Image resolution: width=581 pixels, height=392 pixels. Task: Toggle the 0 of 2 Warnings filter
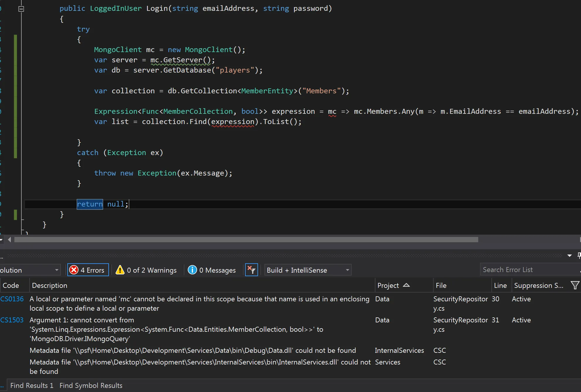(x=146, y=270)
